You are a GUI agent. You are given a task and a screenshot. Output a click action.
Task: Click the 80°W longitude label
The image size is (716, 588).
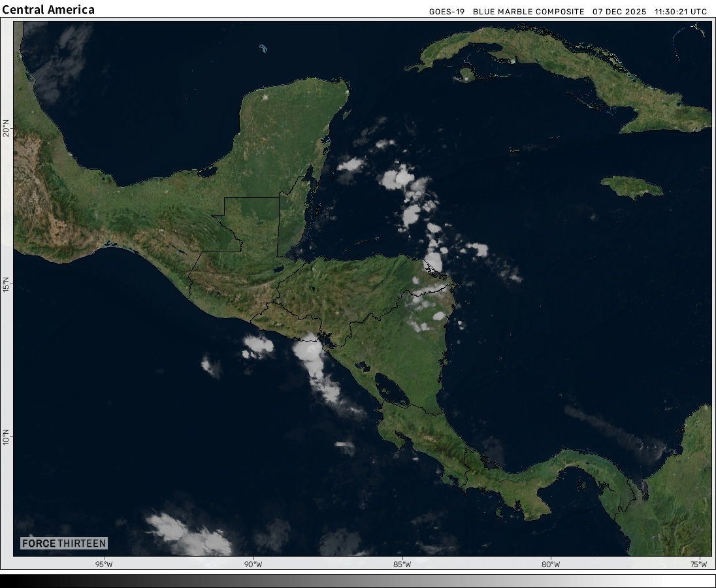click(x=551, y=564)
